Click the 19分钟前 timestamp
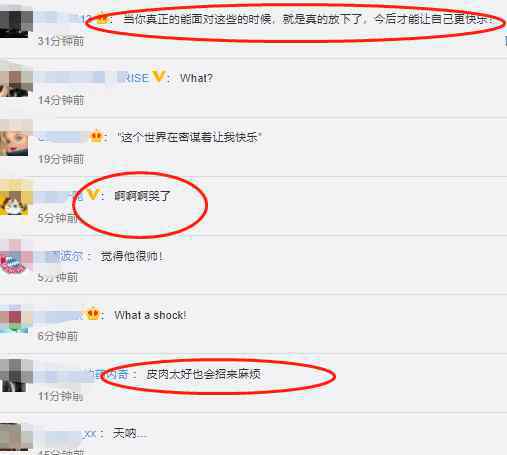This screenshot has width=507, height=455. point(61,159)
